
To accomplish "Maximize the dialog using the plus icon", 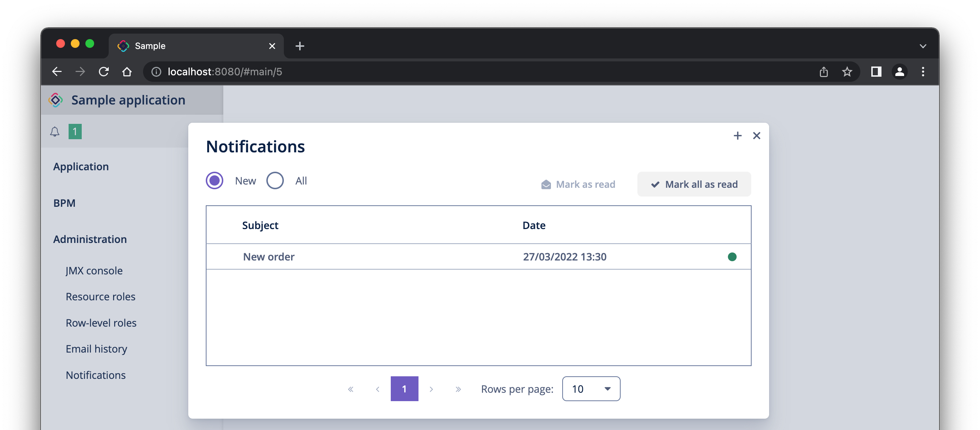I will click(x=737, y=136).
